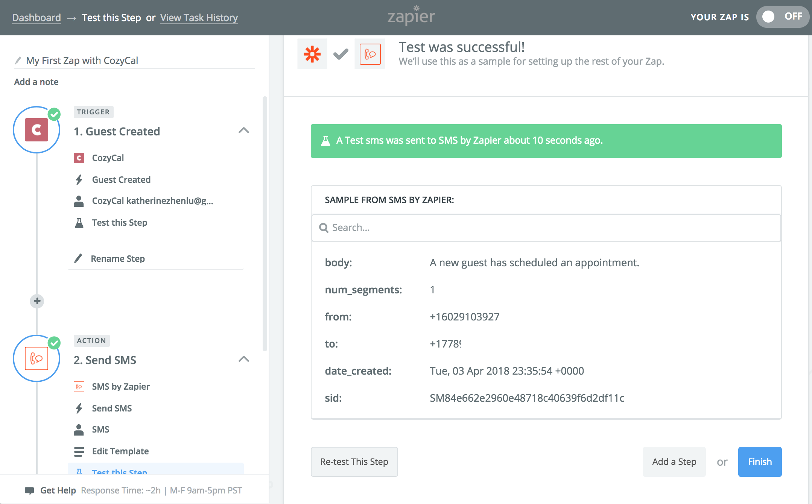Screen dimensions: 812x504
Task: Click the pencil icon beside zap name
Action: 18,61
